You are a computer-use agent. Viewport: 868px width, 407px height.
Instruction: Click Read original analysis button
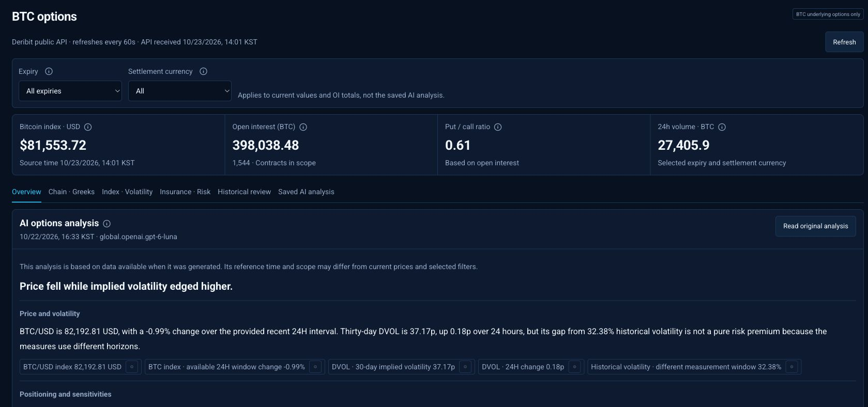[x=815, y=226]
